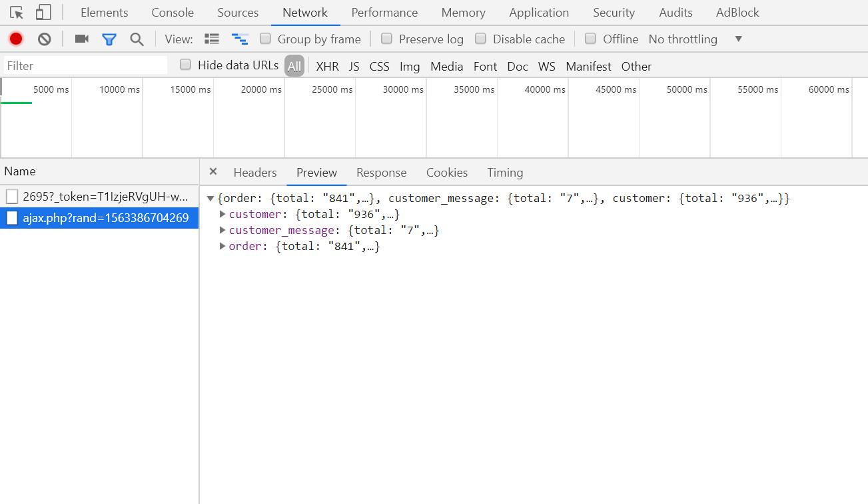The height and width of the screenshot is (504, 868).
Task: Clear the network requests list
Action: point(44,39)
